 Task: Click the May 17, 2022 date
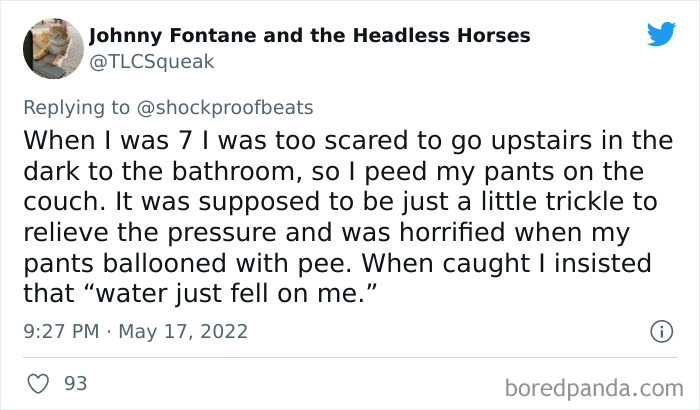click(x=183, y=331)
